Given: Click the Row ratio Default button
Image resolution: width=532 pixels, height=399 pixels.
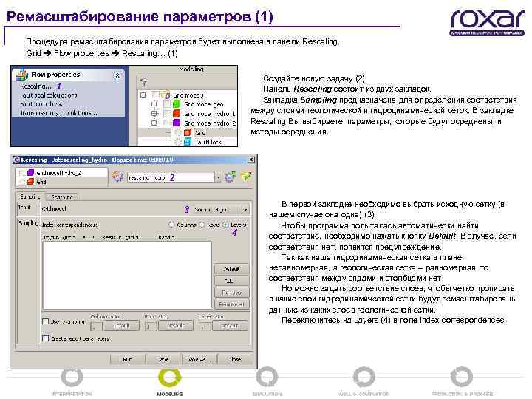Looking at the screenshot, I should point(175,326).
